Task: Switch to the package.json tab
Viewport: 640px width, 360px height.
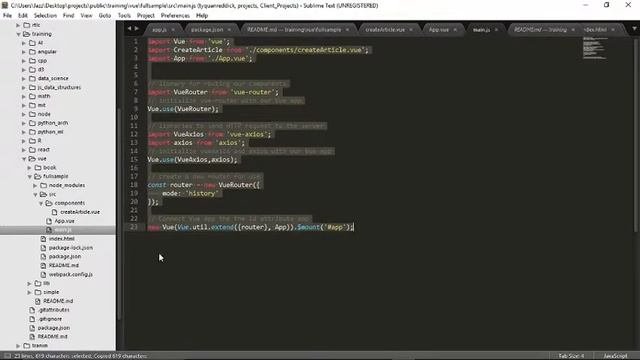Action: 207,30
